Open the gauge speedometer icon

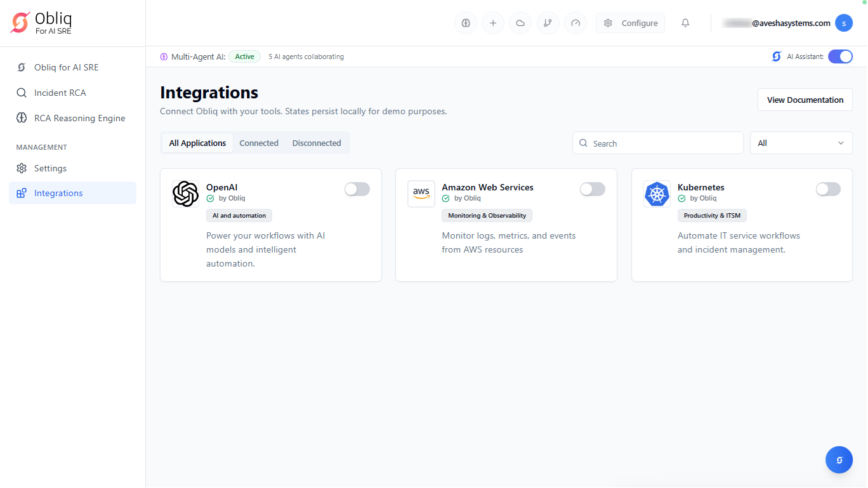[575, 23]
